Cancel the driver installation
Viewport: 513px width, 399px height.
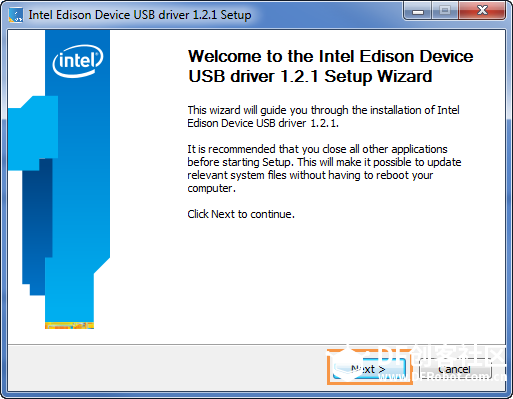[455, 369]
